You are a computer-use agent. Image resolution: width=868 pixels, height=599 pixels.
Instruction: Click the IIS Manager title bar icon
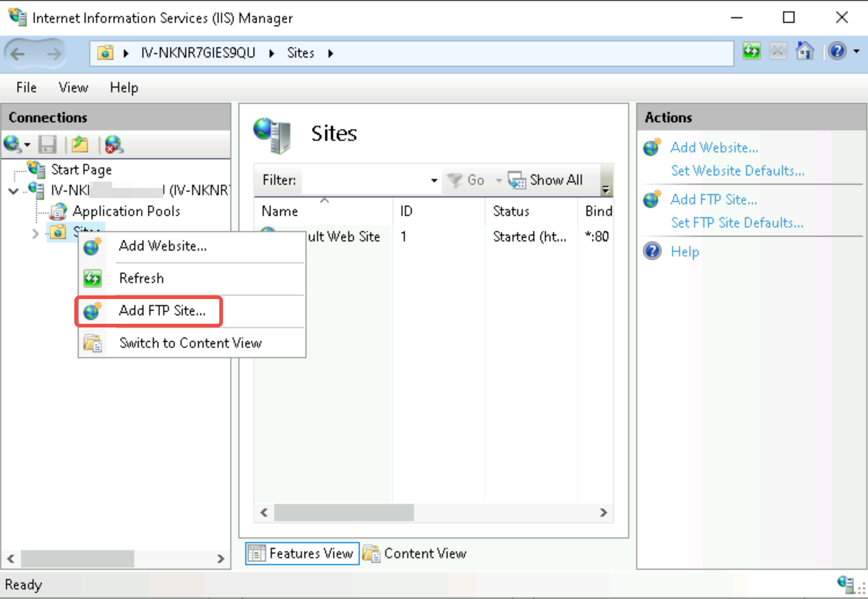[18, 17]
